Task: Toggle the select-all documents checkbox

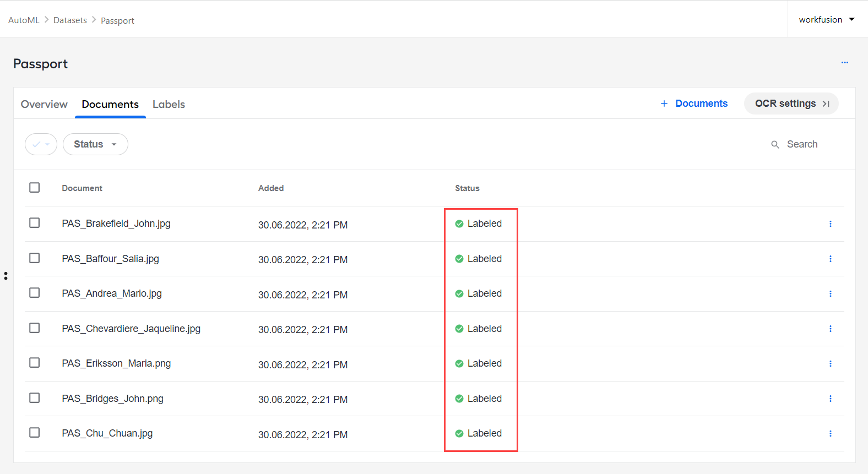Action: tap(35, 188)
